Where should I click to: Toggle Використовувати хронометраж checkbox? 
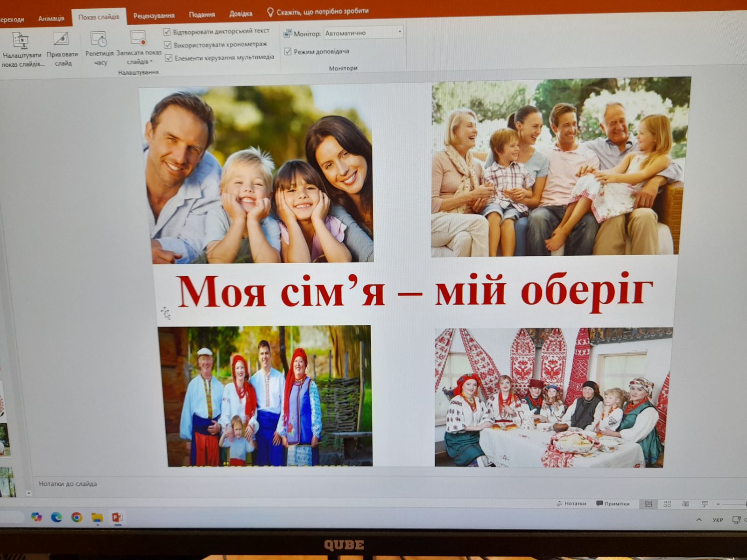168,45
